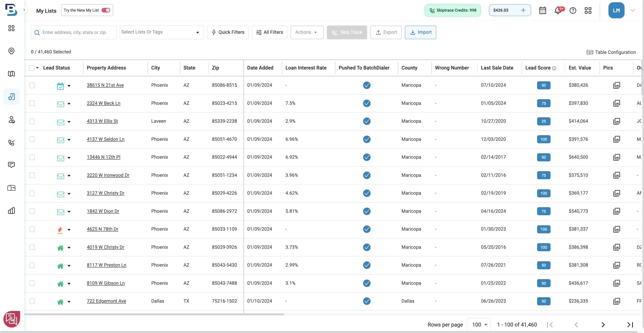The image size is (644, 333).
Task: Open pics for 4313 W Ellis St
Action: coord(616,121)
